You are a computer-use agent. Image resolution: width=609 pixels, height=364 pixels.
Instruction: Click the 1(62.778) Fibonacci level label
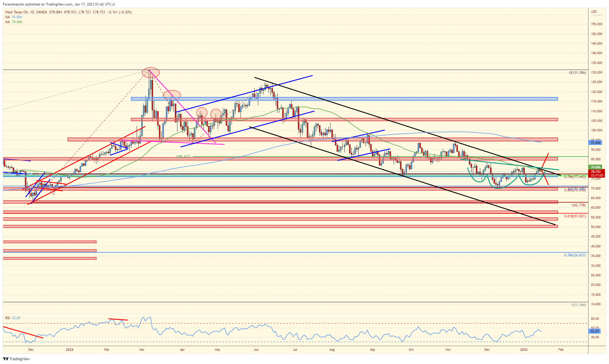(578, 205)
